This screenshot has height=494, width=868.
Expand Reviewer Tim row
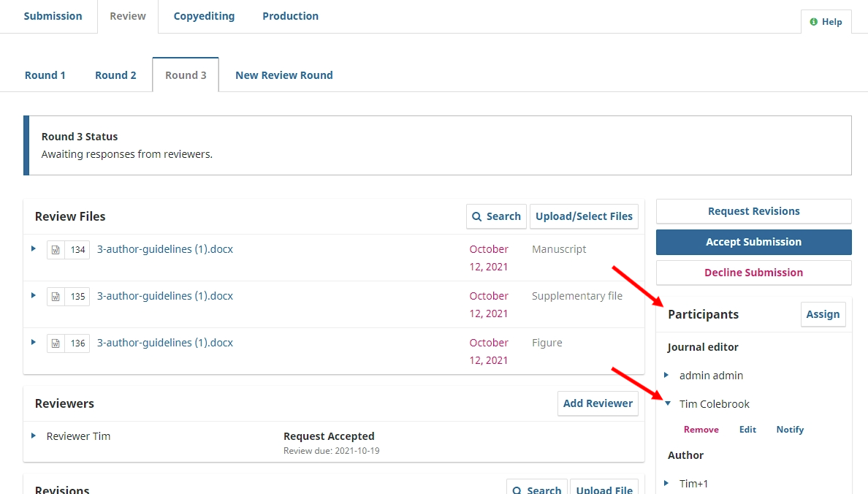33,436
